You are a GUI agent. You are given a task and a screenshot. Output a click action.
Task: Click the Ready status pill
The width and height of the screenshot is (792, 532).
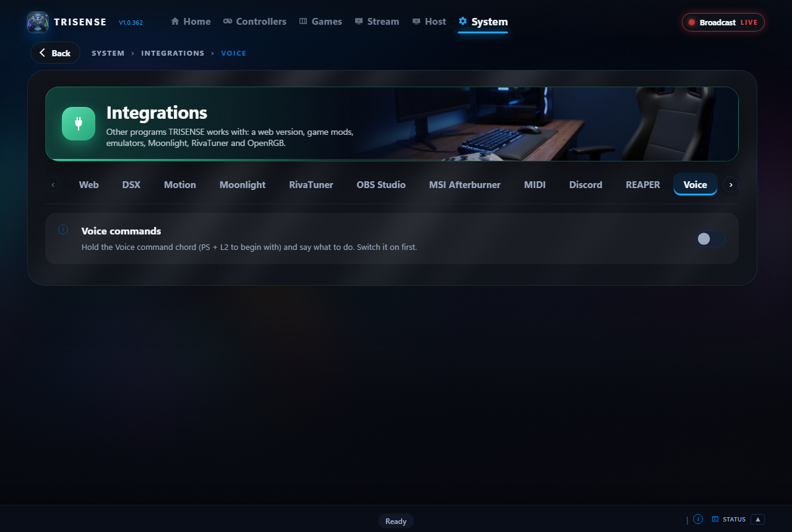point(396,521)
